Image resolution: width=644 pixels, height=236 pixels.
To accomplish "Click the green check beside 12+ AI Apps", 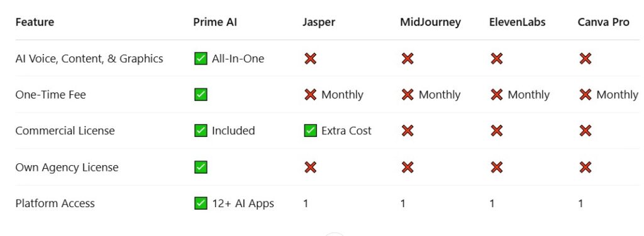I will 201,203.
